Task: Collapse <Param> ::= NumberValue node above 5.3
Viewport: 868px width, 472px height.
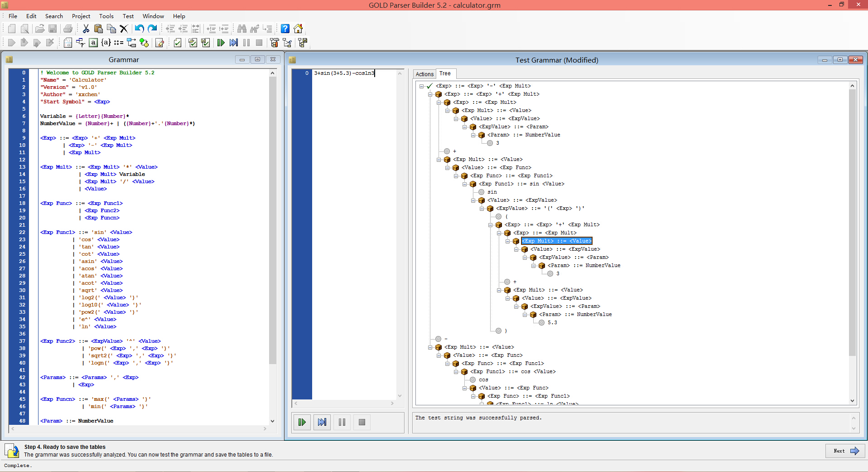Action: pos(525,315)
